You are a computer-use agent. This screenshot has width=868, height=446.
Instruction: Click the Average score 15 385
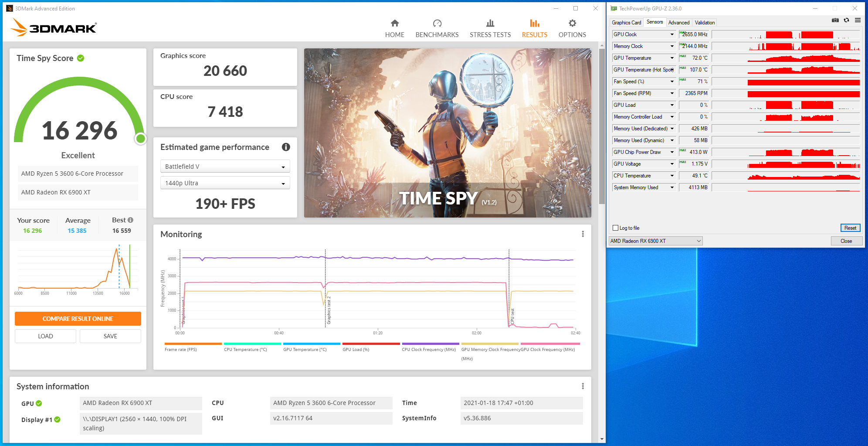click(x=77, y=231)
